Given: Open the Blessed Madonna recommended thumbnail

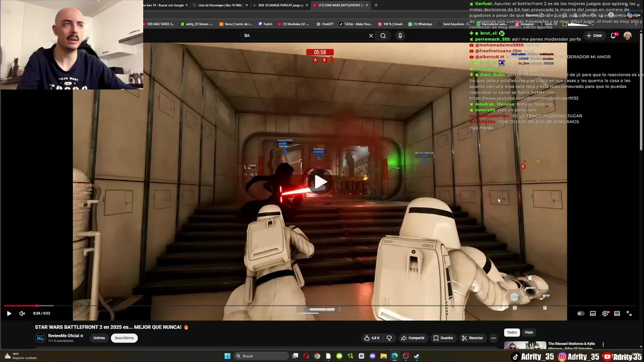Looking at the screenshot, I should tap(525, 346).
